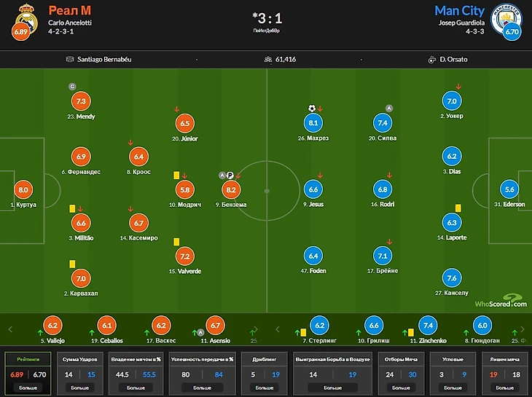The width and height of the screenshot is (532, 397).
Task: Click Mahrez's 8.1 rating circle
Action: (313, 122)
